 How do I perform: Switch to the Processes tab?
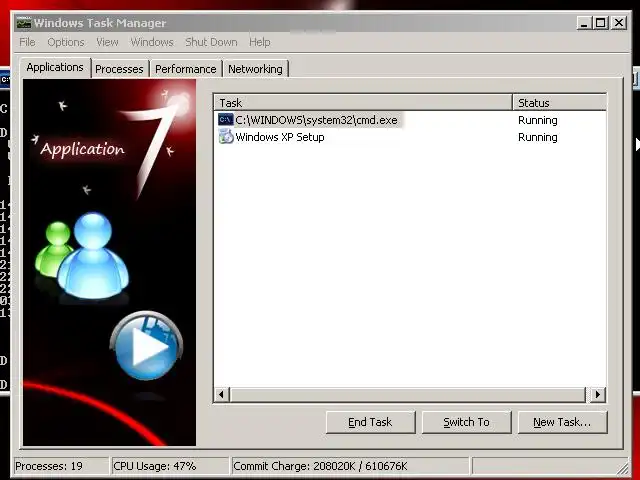pos(119,69)
